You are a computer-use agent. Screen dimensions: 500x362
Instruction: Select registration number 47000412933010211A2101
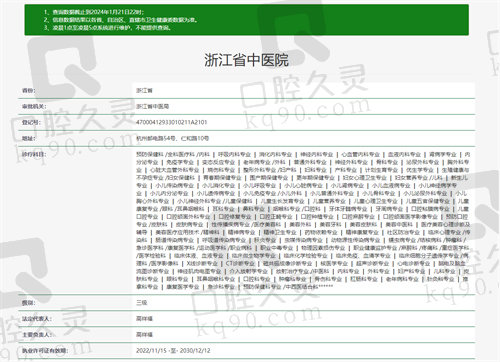point(171,122)
